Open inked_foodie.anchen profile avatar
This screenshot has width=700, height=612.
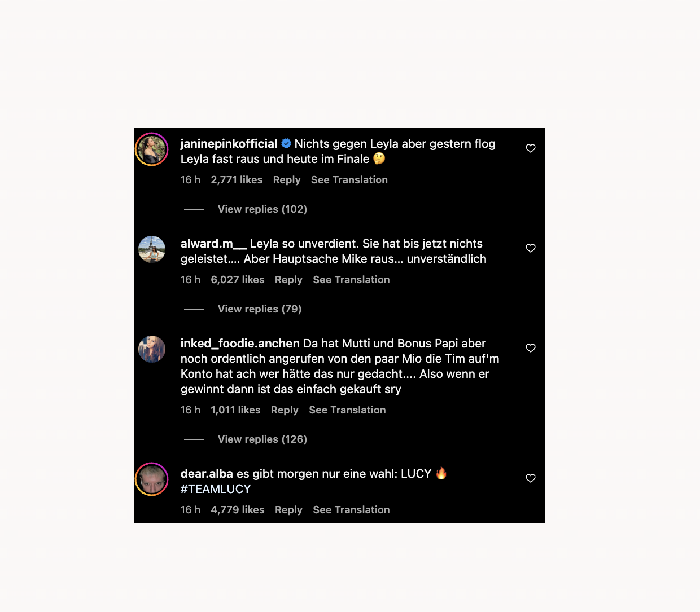[152, 349]
